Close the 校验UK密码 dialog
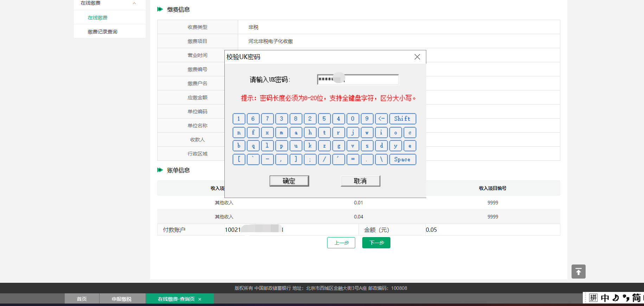This screenshot has height=306, width=644. [417, 57]
